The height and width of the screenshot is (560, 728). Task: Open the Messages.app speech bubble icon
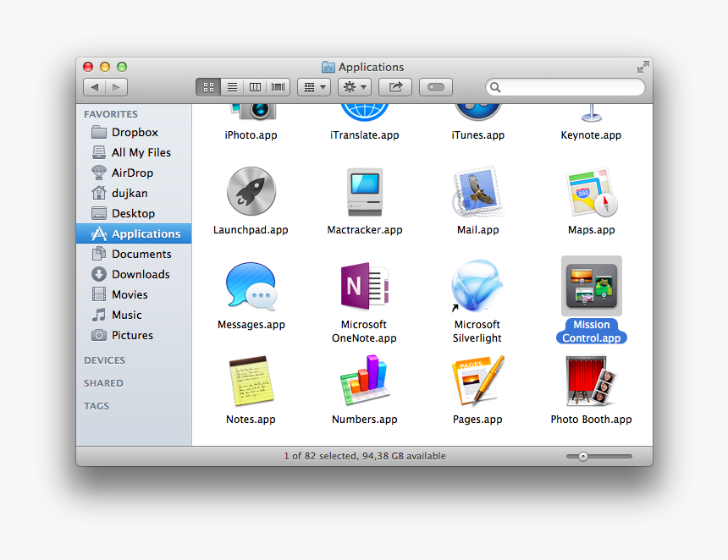pyautogui.click(x=251, y=286)
